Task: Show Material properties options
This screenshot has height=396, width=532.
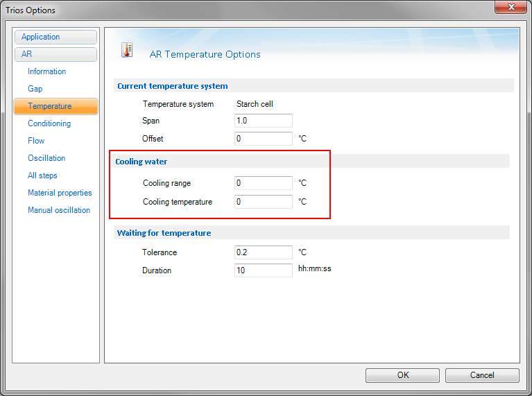Action: coord(60,193)
